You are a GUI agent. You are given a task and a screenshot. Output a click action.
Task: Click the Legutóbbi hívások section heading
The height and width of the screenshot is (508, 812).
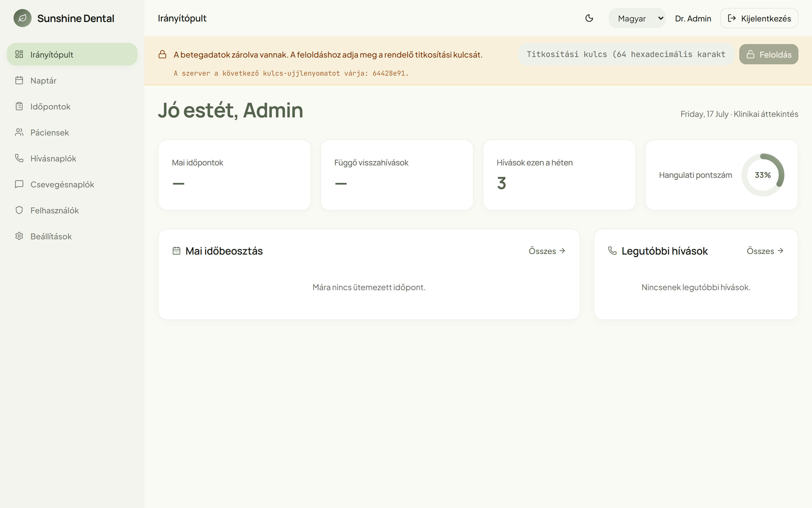click(664, 251)
